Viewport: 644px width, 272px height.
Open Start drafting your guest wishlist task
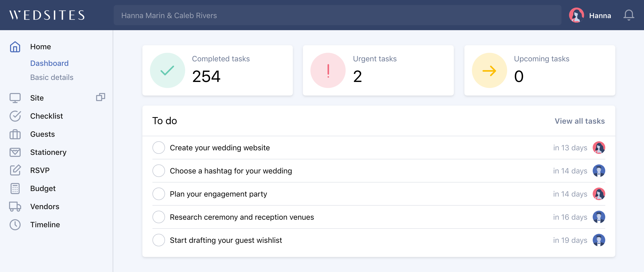[226, 240]
